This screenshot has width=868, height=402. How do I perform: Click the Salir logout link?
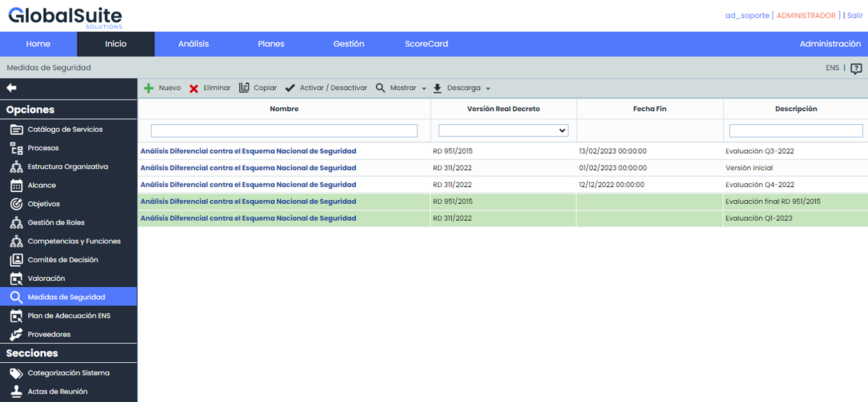pyautogui.click(x=855, y=15)
